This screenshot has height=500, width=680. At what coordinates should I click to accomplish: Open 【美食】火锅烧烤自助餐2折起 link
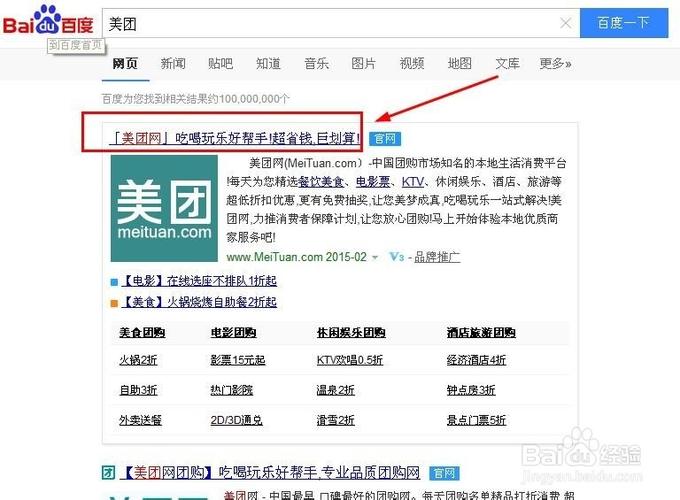(199, 302)
